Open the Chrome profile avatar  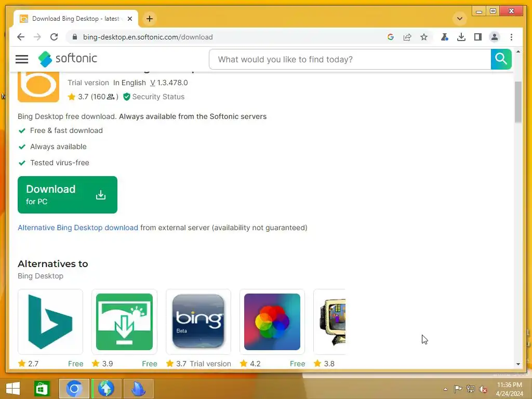(x=495, y=37)
